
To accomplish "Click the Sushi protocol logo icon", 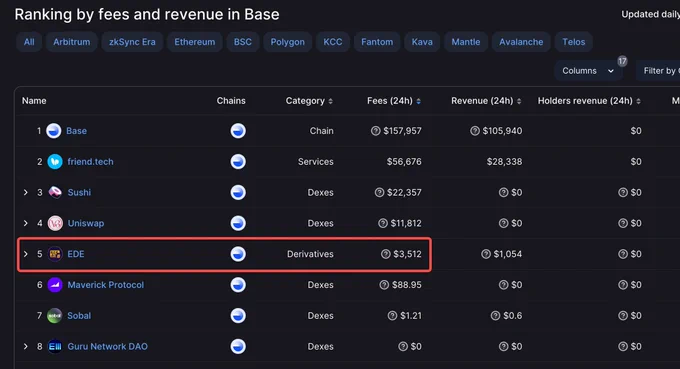I will pos(55,193).
